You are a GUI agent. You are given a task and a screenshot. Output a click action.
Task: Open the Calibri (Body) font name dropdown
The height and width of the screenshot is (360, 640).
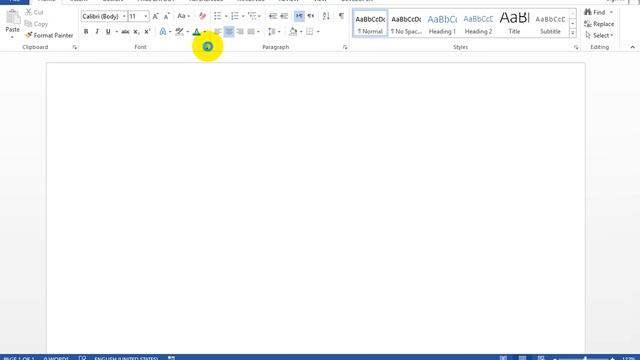(x=124, y=16)
